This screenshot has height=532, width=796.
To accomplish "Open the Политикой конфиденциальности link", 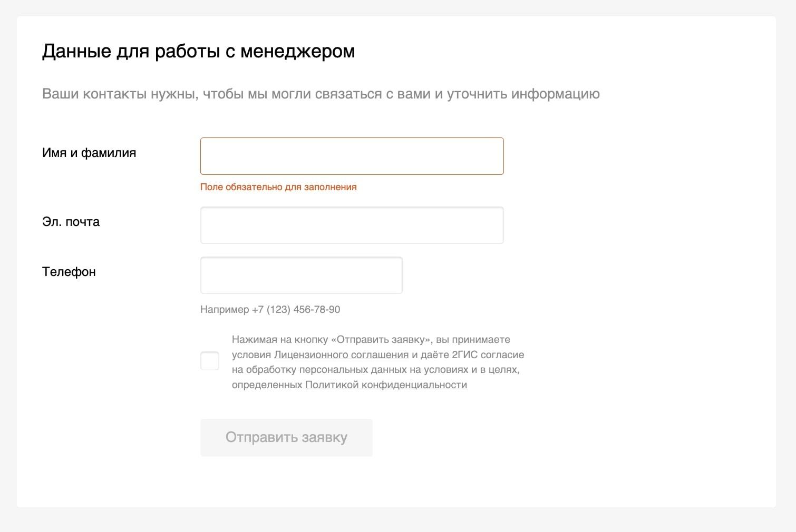I will point(386,385).
